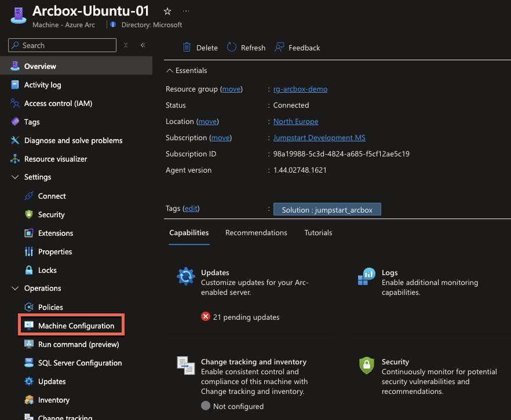This screenshot has width=511, height=420.
Task: Click the Machine Configuration icon
Action: 29,325
